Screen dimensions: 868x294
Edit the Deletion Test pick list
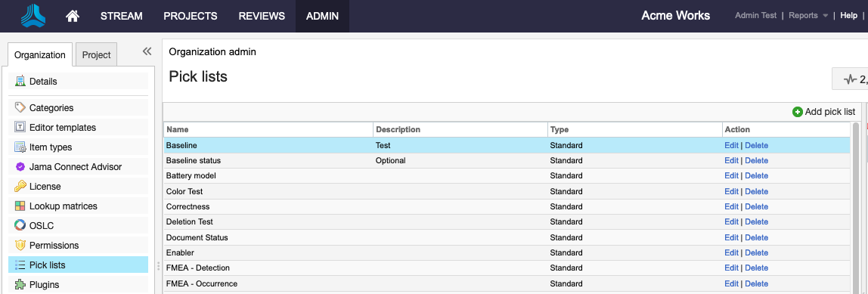(731, 221)
